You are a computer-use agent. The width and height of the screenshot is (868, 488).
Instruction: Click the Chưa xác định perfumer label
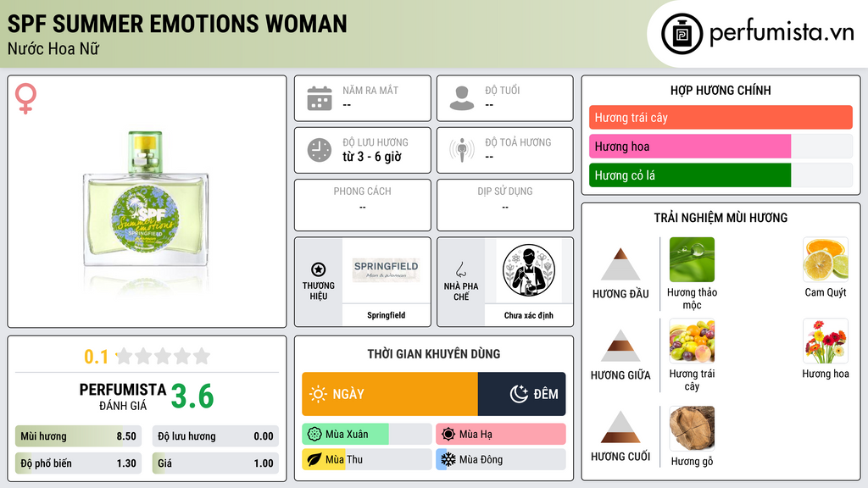tap(529, 315)
